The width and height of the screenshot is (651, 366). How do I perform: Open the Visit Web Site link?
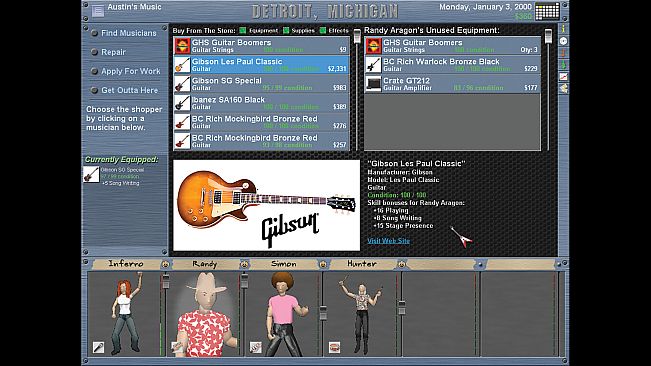click(389, 241)
